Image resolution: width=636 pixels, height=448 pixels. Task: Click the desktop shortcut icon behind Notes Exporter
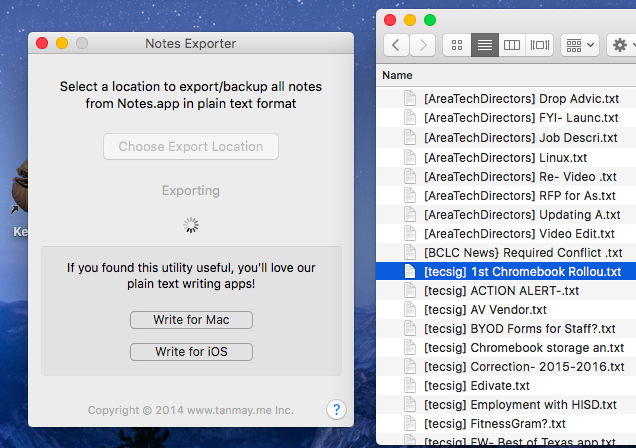(19, 186)
